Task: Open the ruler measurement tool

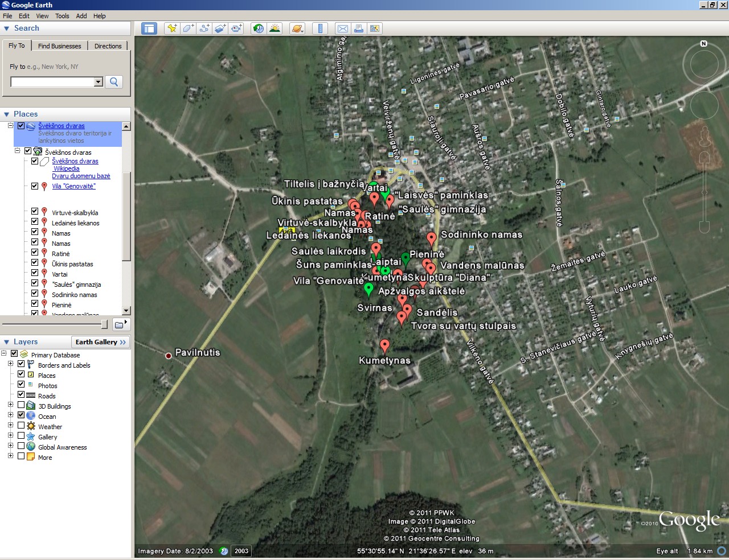Action: 320,28
